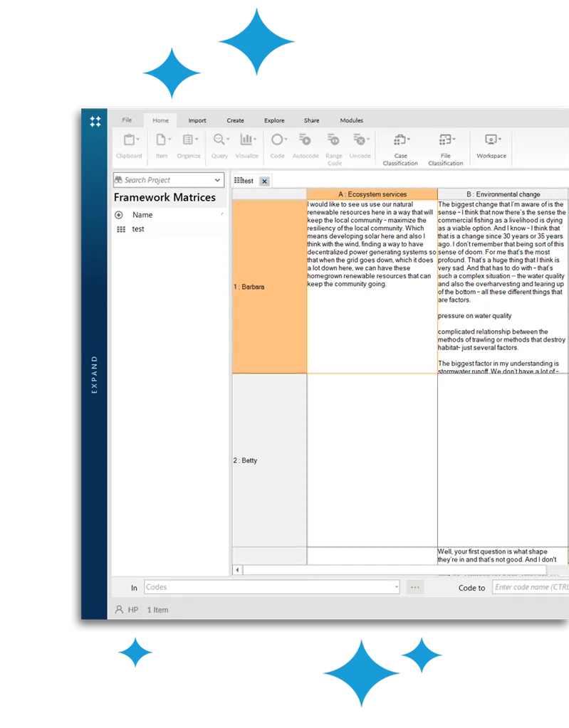The width and height of the screenshot is (569, 728).
Task: Click the NVivo logo icon in sidebar
Action: point(95,122)
